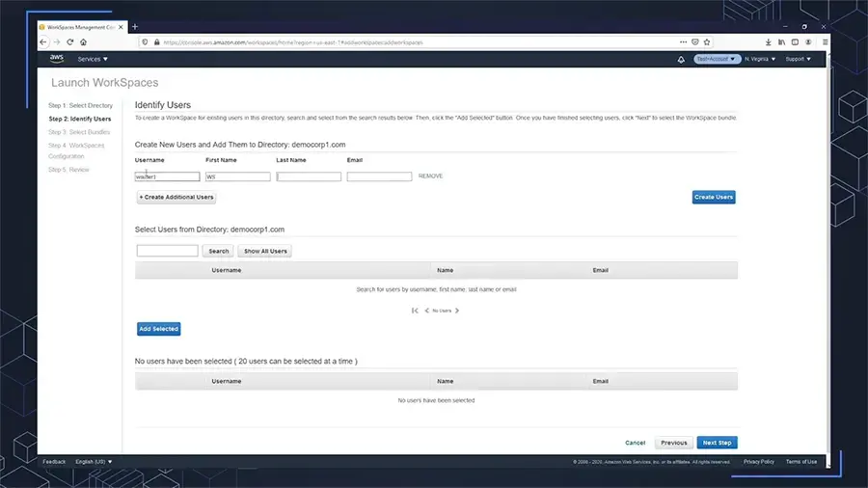The height and width of the screenshot is (488, 868).
Task: Open the Feedback link in footer
Action: [x=54, y=461]
